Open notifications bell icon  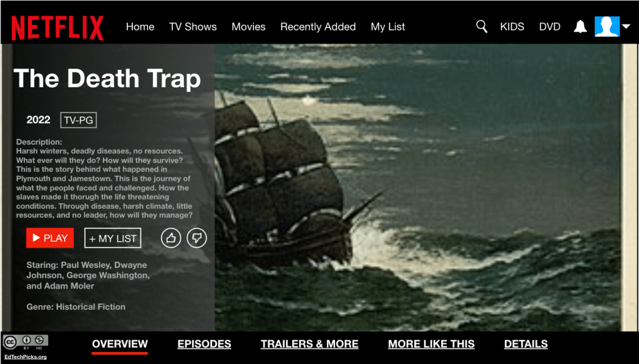(x=580, y=26)
